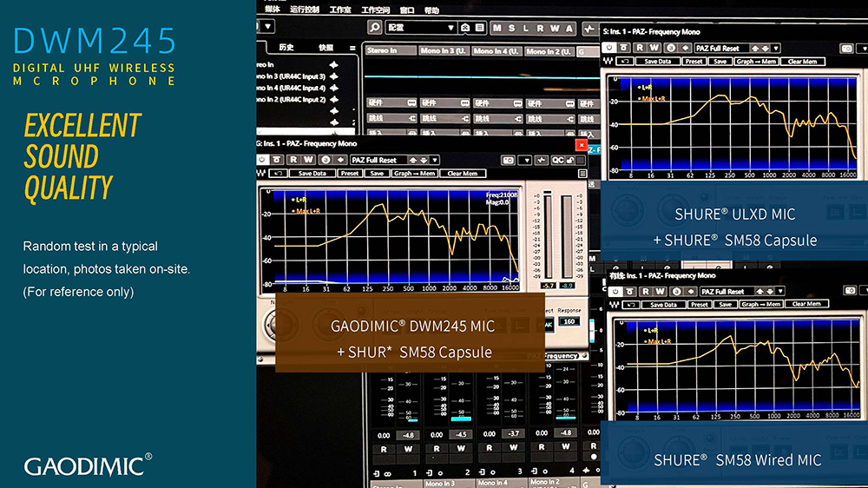Click the waveform icon right of the A button
The height and width of the screenshot is (488, 868).
(x=589, y=28)
